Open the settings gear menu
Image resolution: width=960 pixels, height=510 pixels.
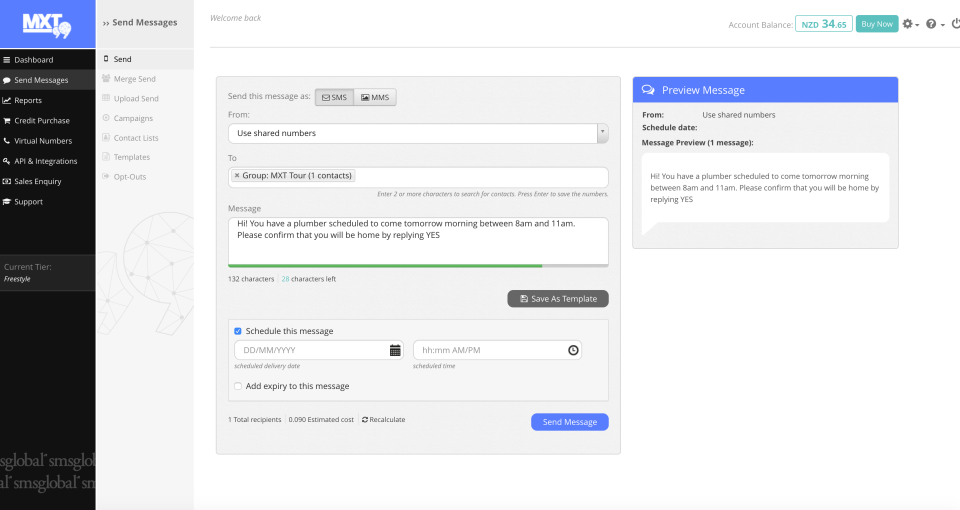(x=908, y=24)
